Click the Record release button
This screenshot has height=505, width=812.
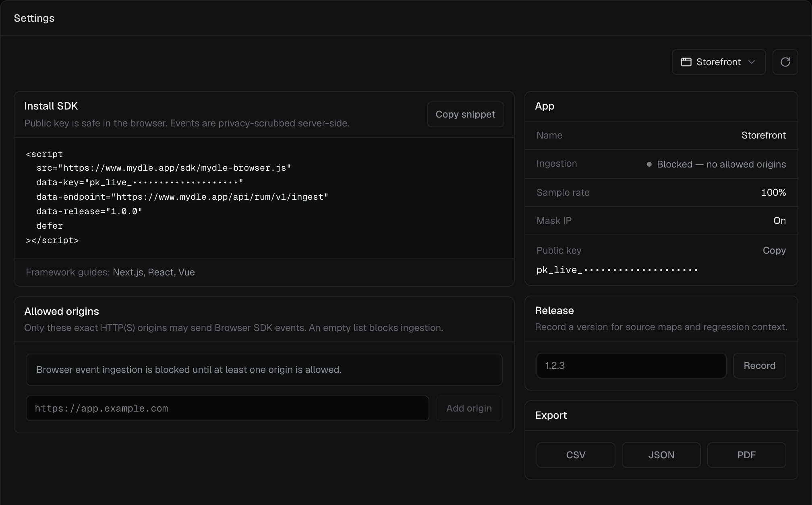click(759, 366)
